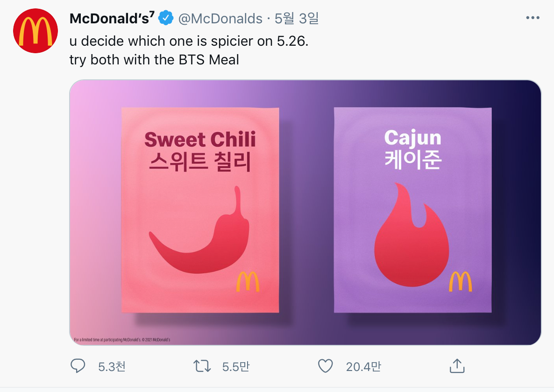This screenshot has width=554, height=392.
Task: Open retweet and quote options dropdown
Action: point(201,366)
